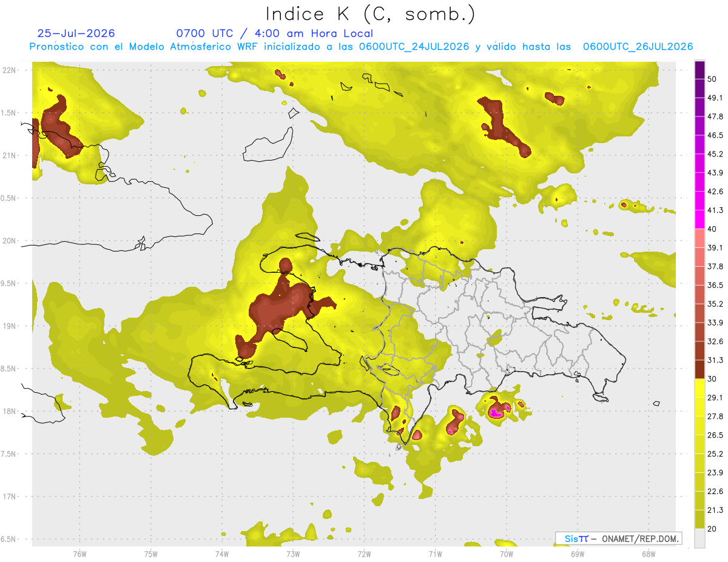The height and width of the screenshot is (562, 728).
Task: Click the "18N" latitude axis label
Action: click(x=10, y=412)
